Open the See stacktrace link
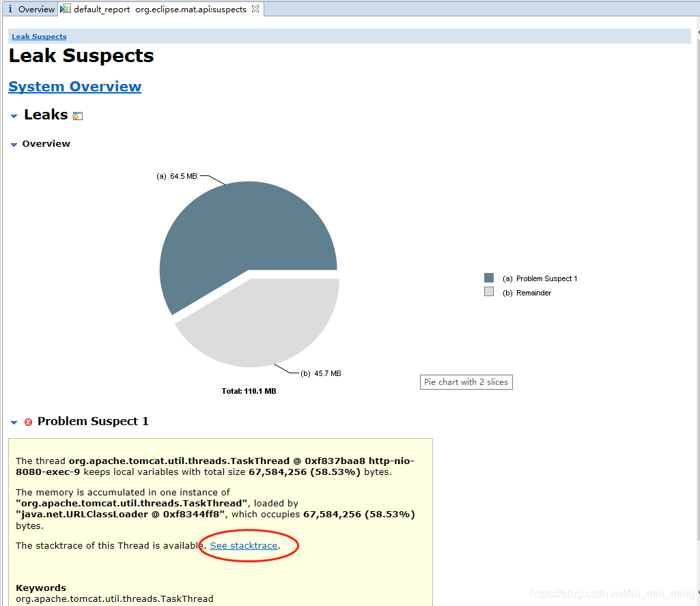The image size is (700, 606). pos(244,546)
